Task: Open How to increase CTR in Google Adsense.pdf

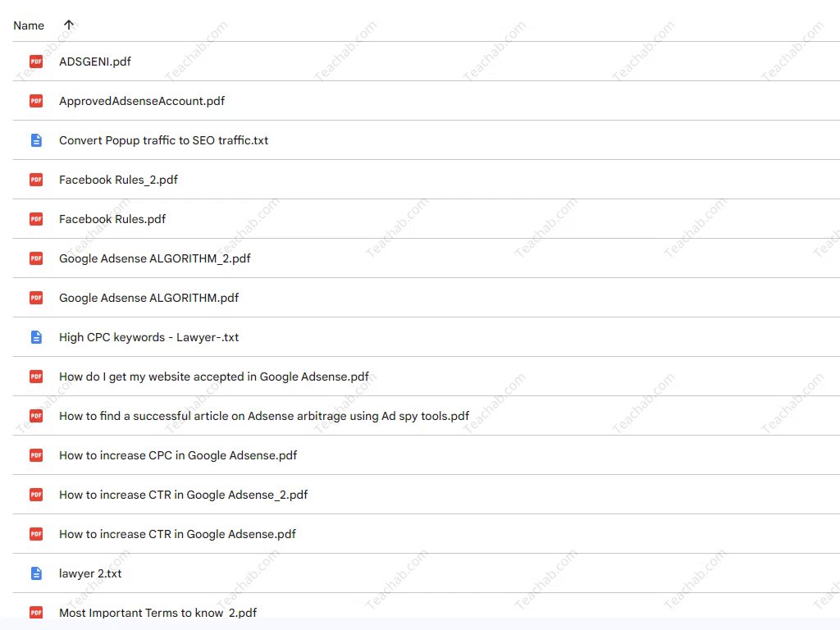Action: tap(177, 534)
